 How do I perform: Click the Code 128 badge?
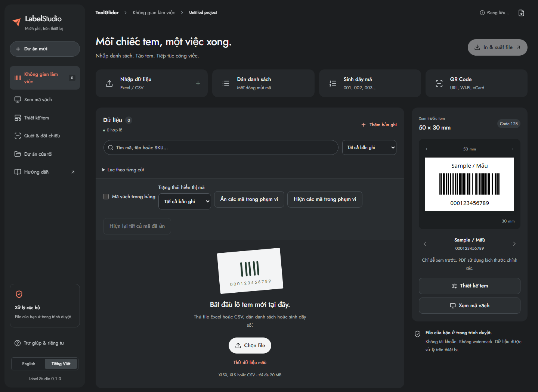[509, 124]
